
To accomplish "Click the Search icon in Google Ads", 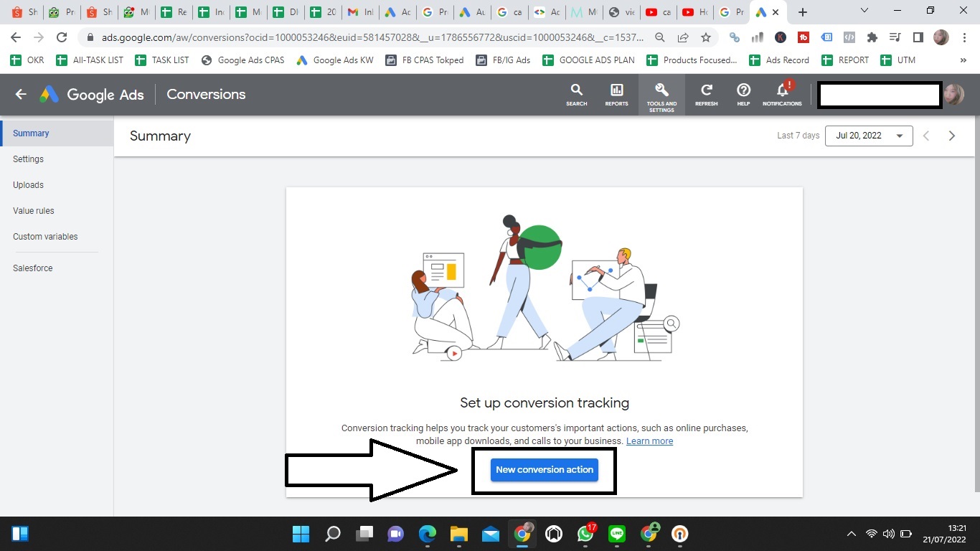I will [576, 93].
